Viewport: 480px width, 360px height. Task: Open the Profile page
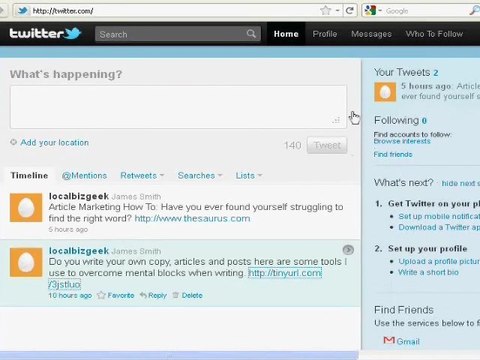click(325, 34)
